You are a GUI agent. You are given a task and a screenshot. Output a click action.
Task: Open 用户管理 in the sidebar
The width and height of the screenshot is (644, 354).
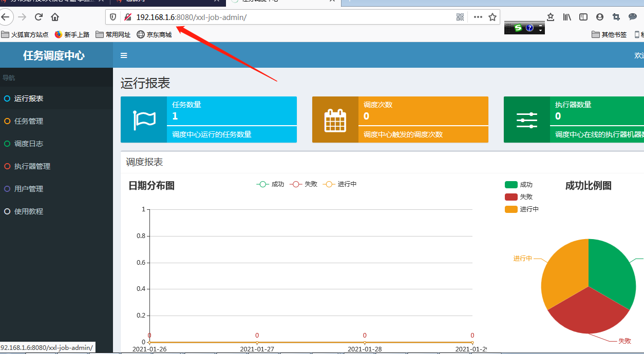[x=56, y=189]
